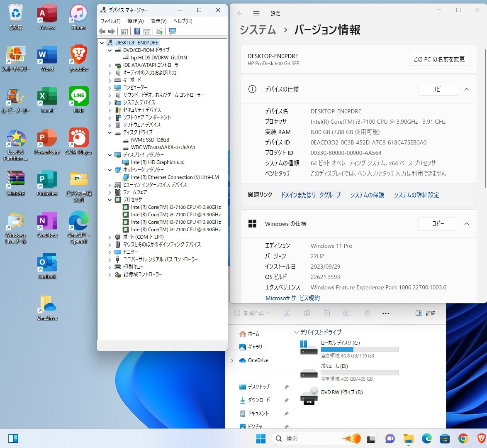Expand the キーボード tree node
Image resolution: width=487 pixels, height=448 pixels.
[x=110, y=80]
